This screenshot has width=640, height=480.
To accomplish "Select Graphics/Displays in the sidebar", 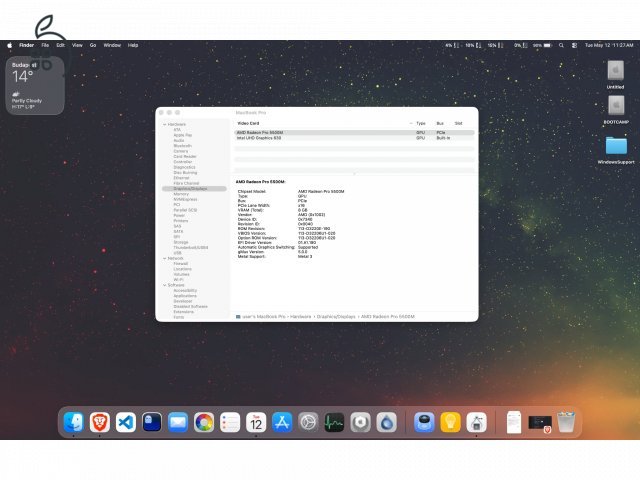I will [x=194, y=189].
